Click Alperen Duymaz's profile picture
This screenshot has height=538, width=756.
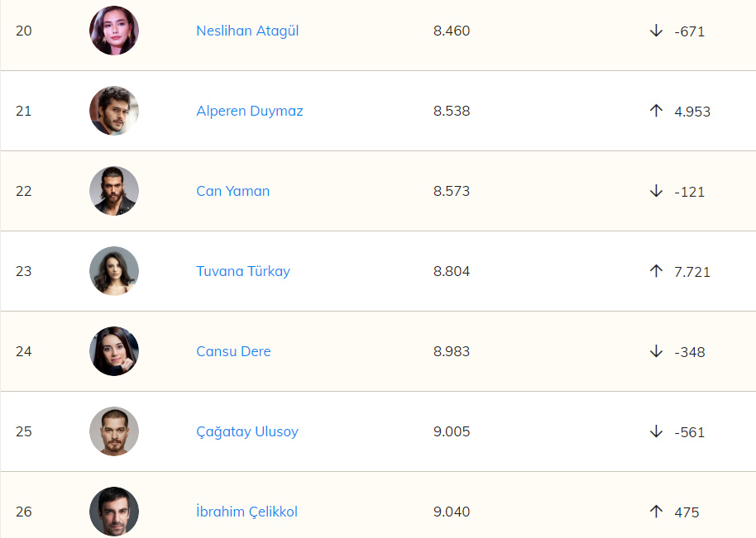click(114, 111)
